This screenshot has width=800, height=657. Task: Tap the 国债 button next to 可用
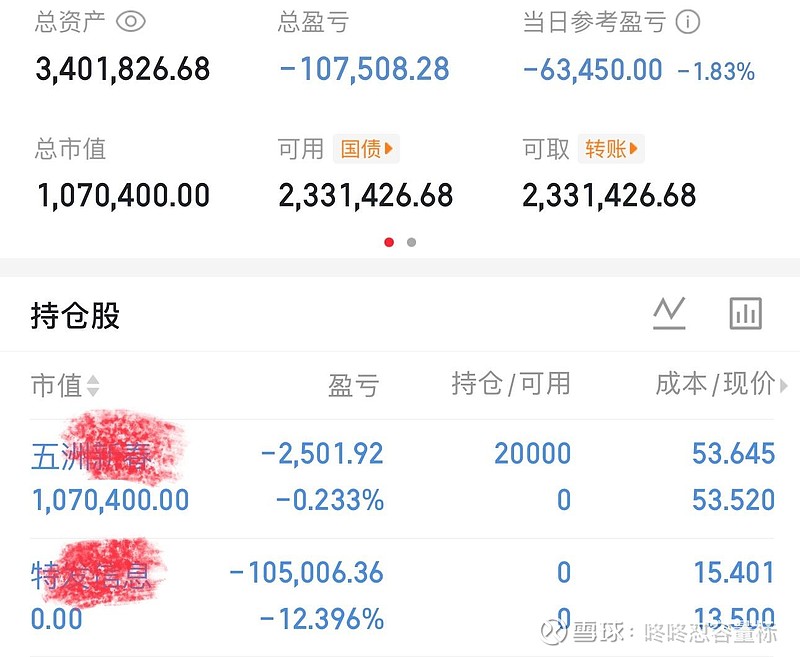365,150
